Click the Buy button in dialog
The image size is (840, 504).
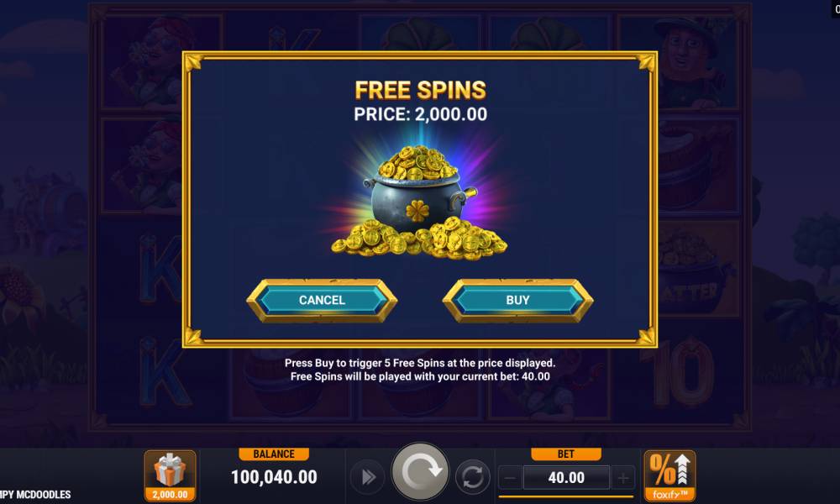(x=517, y=301)
